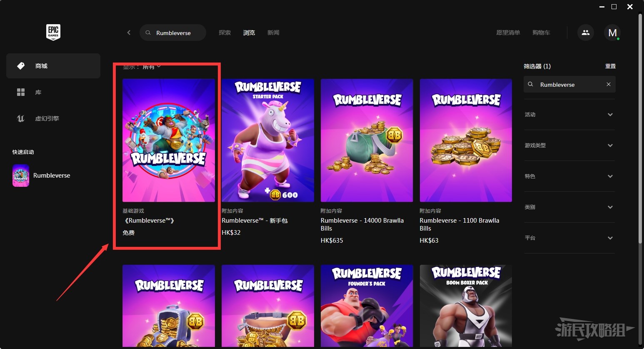Image resolution: width=644 pixels, height=349 pixels.
Task: Open the 显示 所有 dropdown
Action: click(142, 67)
